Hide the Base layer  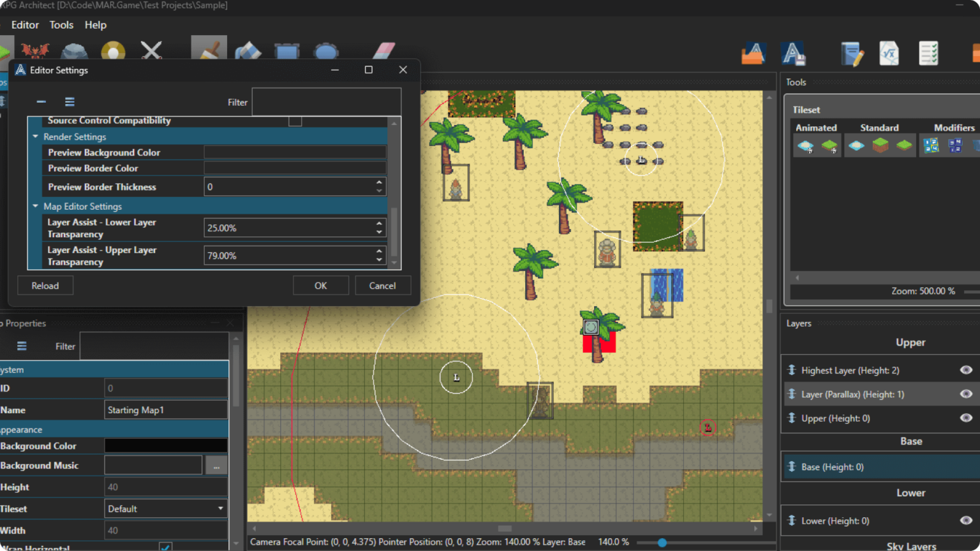tap(964, 466)
